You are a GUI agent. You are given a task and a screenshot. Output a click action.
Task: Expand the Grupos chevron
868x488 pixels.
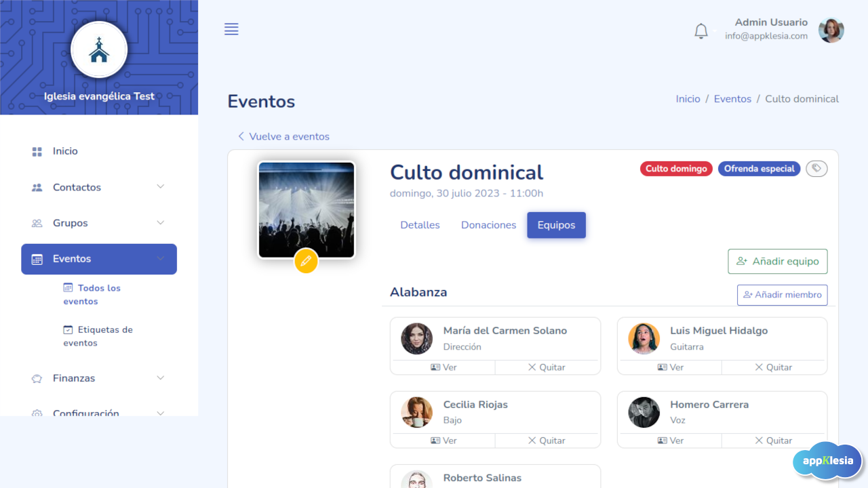click(x=161, y=222)
